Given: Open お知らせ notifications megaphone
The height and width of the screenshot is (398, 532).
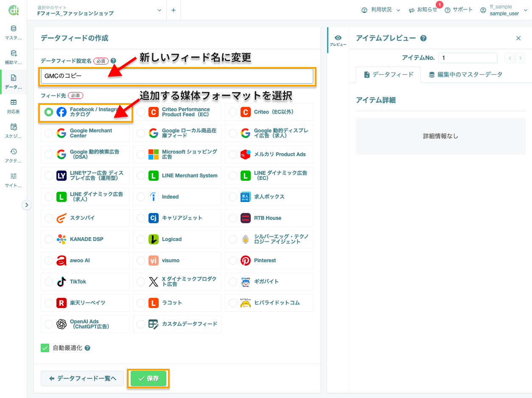Looking at the screenshot, I should click(423, 10).
